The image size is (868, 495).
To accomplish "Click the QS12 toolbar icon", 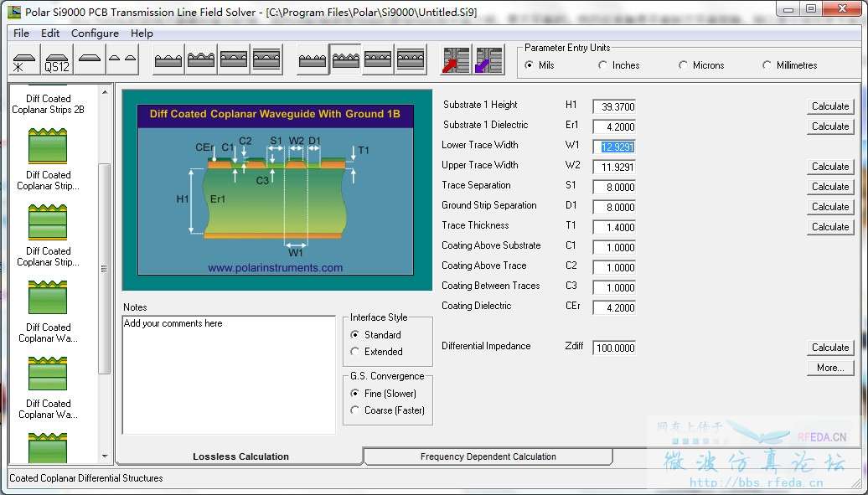I will point(57,60).
